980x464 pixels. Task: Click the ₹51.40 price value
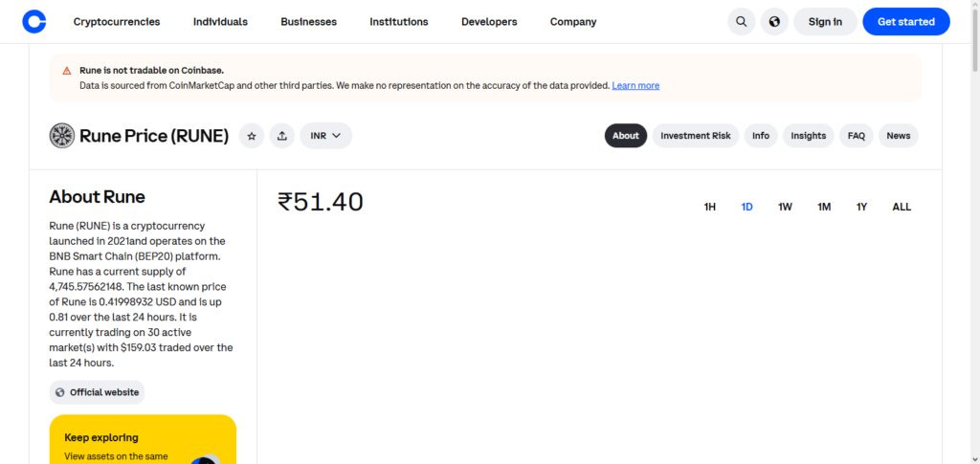(x=321, y=202)
